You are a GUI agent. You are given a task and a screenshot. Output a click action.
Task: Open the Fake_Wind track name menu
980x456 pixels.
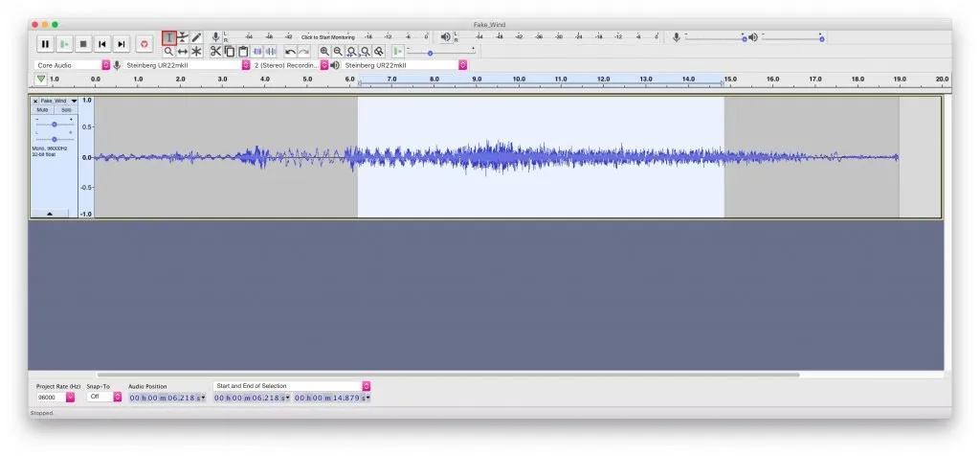pyautogui.click(x=57, y=101)
